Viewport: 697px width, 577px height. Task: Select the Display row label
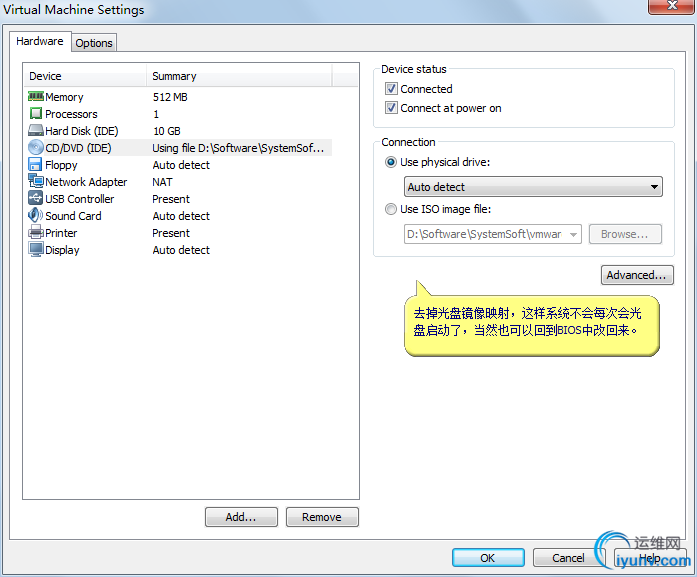tap(62, 250)
